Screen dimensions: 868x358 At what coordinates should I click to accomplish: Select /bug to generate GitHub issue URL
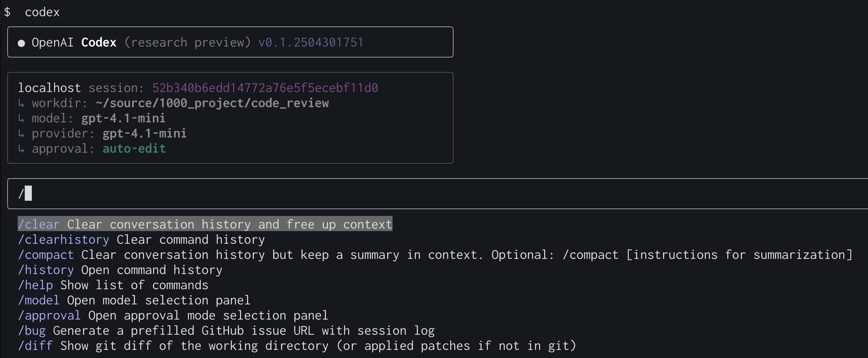[32, 330]
